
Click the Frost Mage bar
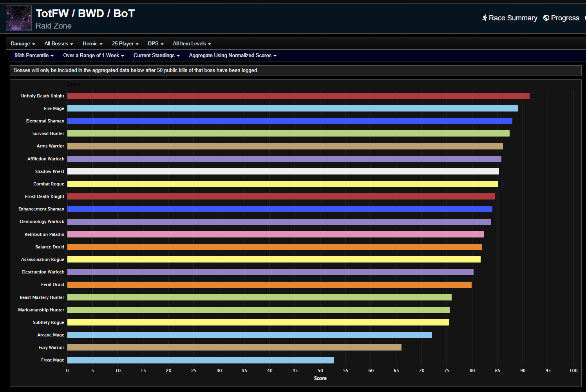coord(201,360)
